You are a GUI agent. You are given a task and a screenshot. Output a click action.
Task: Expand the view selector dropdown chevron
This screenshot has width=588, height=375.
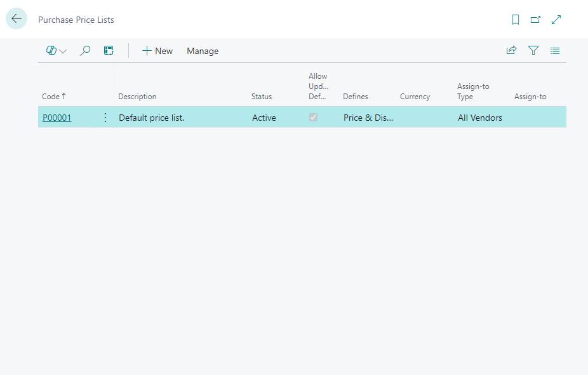pyautogui.click(x=63, y=51)
